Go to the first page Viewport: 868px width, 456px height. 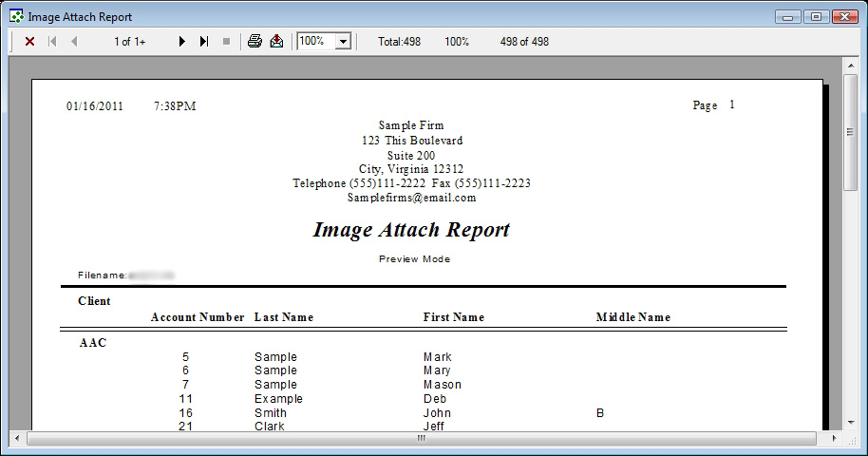click(x=52, y=42)
